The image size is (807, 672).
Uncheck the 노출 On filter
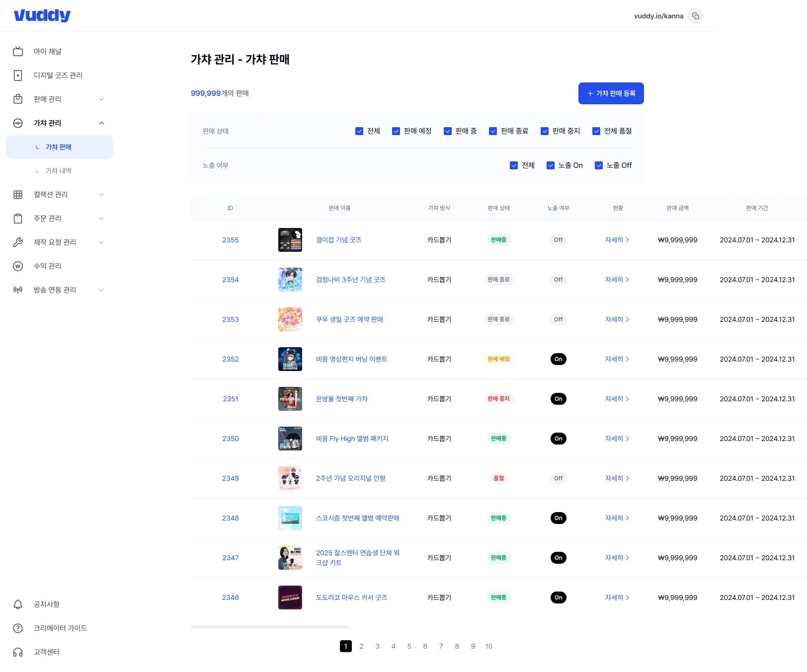(551, 165)
